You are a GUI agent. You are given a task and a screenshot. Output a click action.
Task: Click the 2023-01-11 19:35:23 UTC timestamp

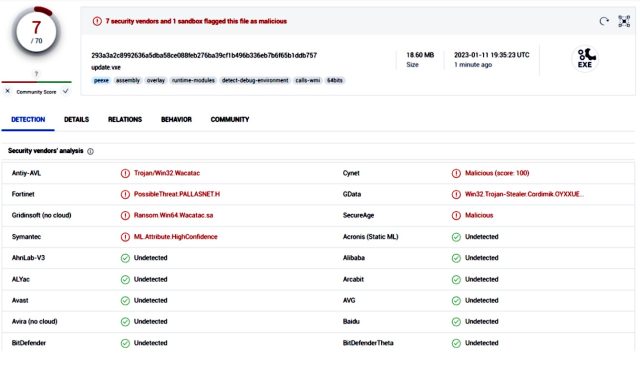(491, 55)
